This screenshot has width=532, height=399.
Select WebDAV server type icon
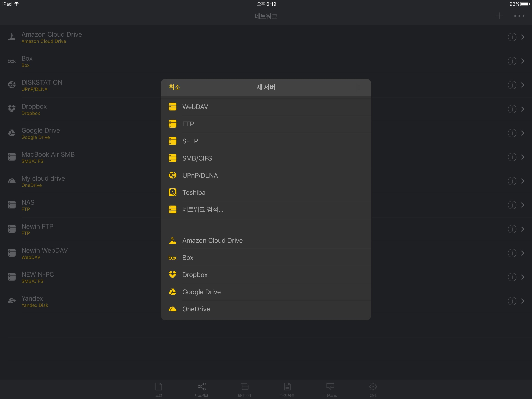[x=173, y=107]
